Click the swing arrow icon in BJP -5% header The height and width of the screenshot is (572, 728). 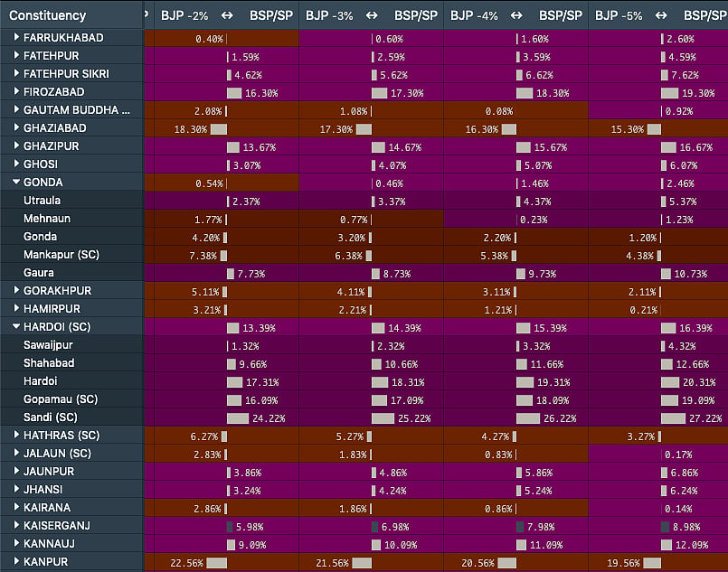(x=661, y=15)
